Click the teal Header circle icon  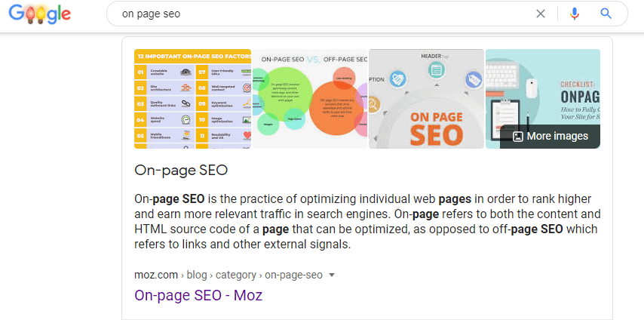(436, 70)
